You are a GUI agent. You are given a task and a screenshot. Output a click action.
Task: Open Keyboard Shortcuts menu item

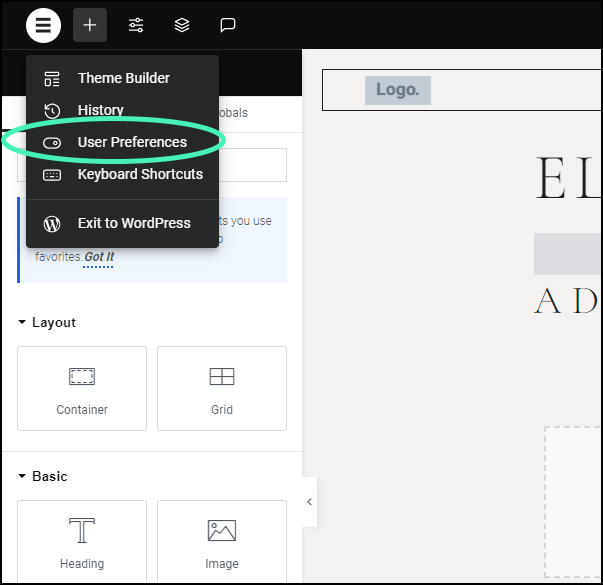tap(122, 175)
